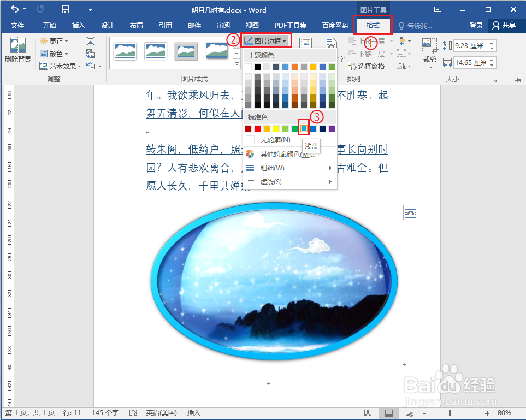Viewport: 526px width, 420px height.
Task: Click the spelling check icon in status bar
Action: pyautogui.click(x=133, y=413)
